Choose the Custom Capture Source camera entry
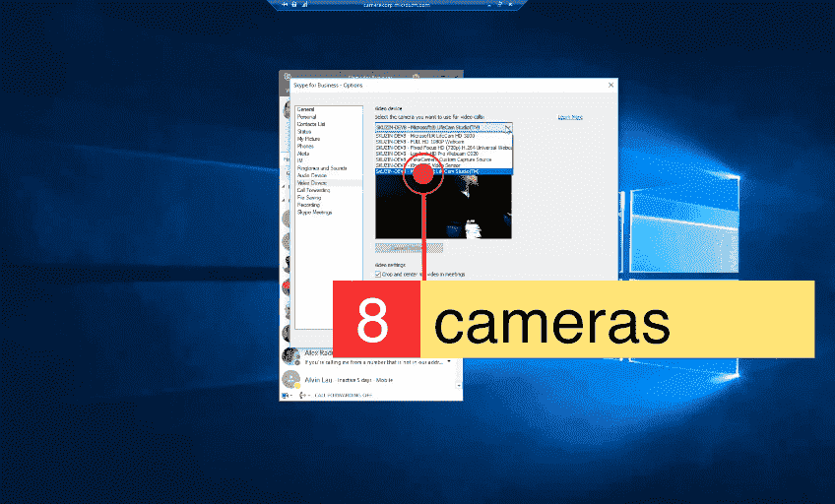 pyautogui.click(x=443, y=159)
